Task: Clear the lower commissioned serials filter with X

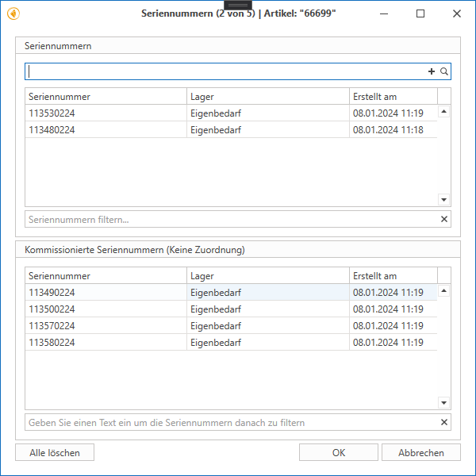Action: pyautogui.click(x=444, y=423)
